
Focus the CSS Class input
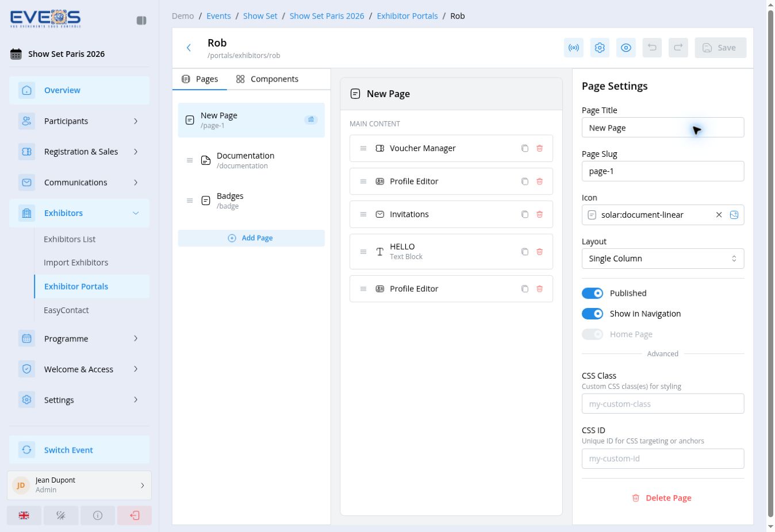(663, 404)
